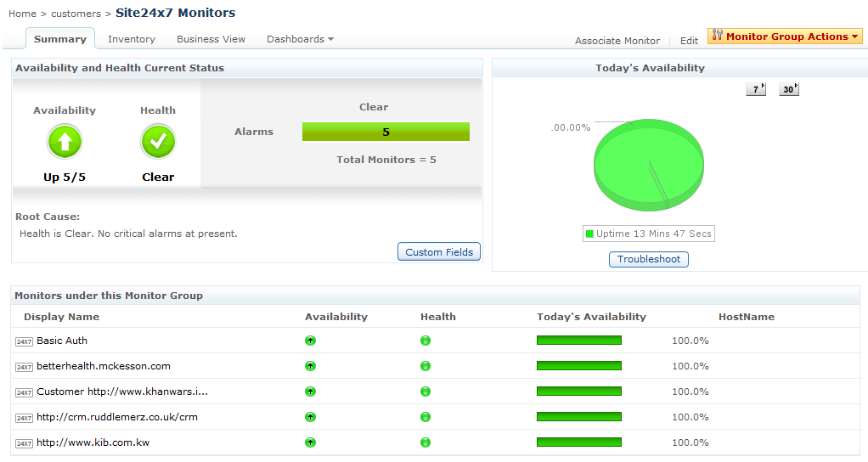
Task: Click 'Total Monitors = 5' text
Action: 386,160
